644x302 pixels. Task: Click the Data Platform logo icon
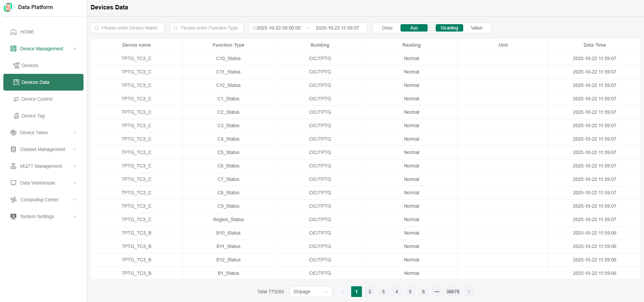[x=8, y=7]
